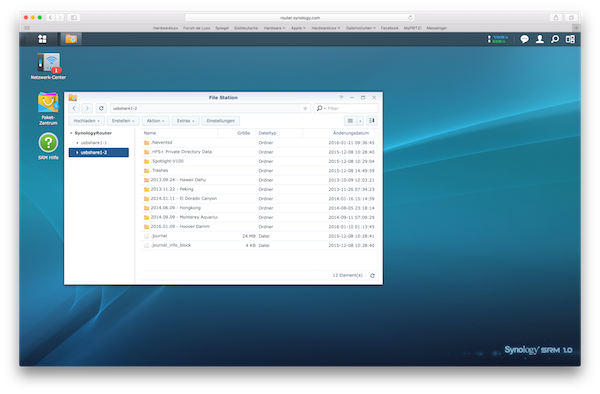The height and width of the screenshot is (394, 600).
Task: Click the sort order icon
Action: 372,121
